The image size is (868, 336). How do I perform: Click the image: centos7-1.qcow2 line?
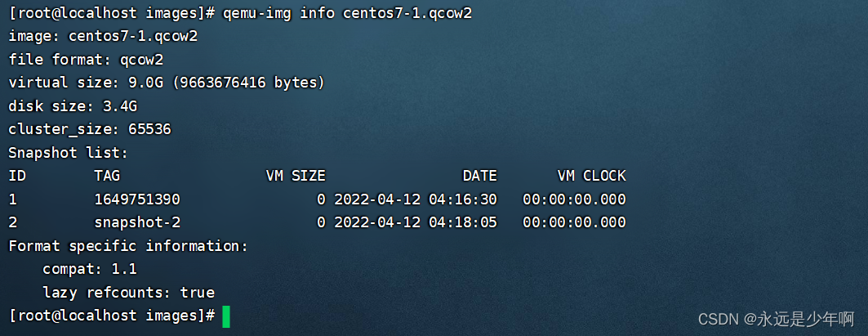tap(103, 37)
